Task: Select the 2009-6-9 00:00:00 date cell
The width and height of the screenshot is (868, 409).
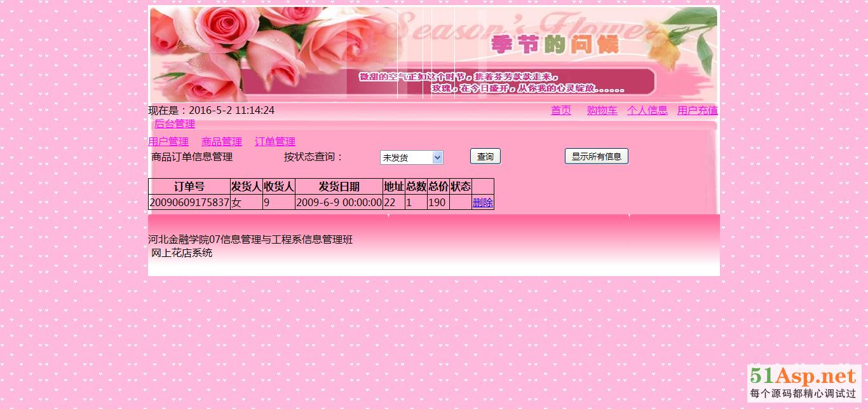Action: click(x=339, y=203)
